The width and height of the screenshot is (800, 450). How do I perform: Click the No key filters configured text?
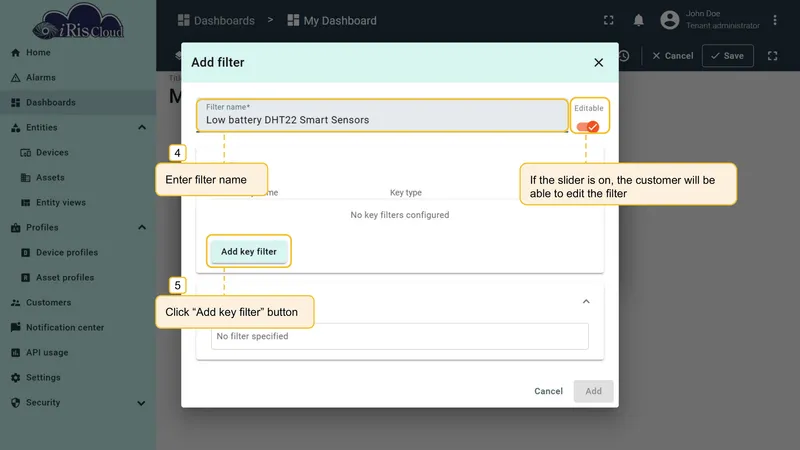[x=400, y=215]
